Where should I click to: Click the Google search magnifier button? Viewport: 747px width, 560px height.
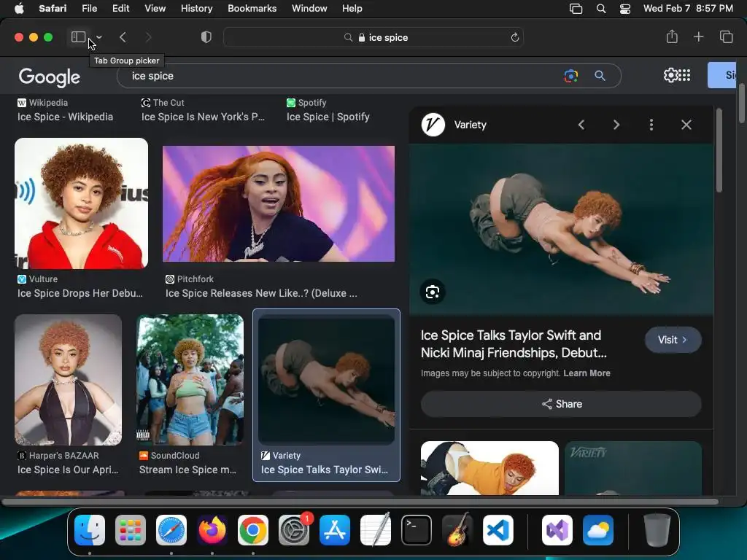(x=600, y=76)
